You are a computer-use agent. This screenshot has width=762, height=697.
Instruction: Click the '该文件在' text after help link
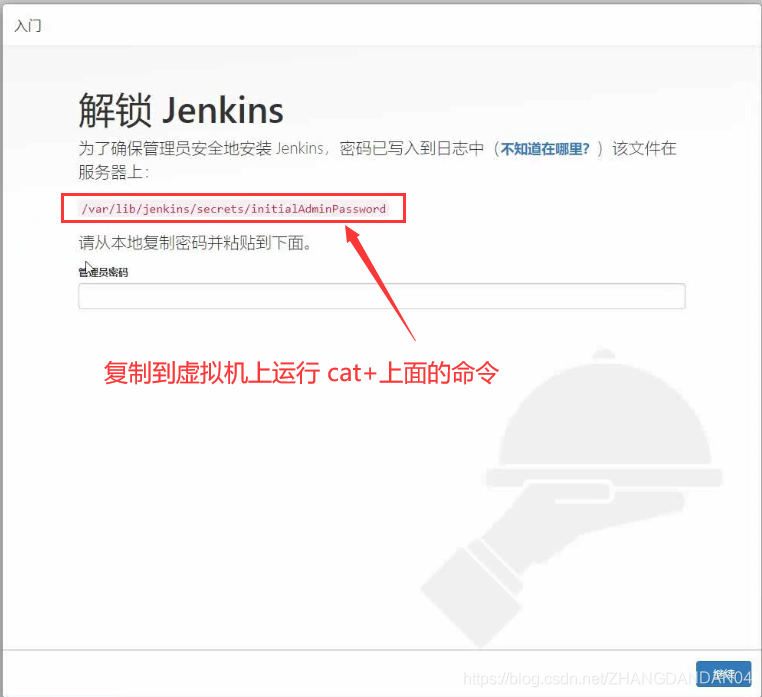pos(644,149)
